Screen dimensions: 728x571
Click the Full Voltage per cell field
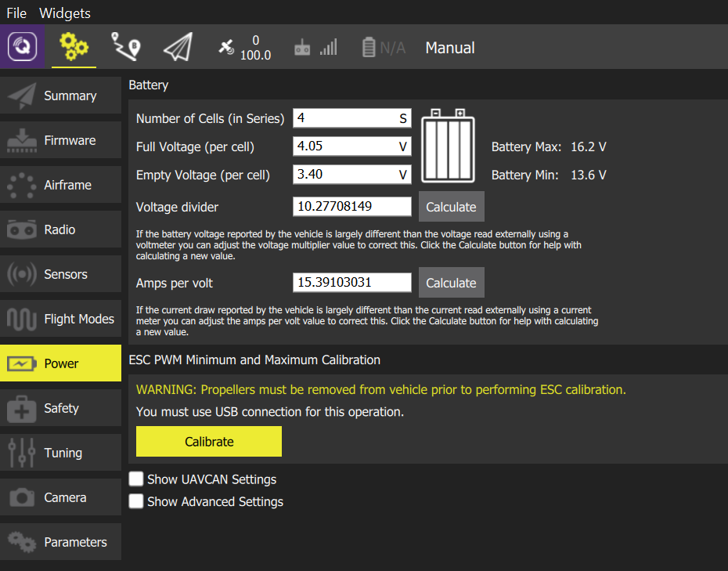click(344, 146)
